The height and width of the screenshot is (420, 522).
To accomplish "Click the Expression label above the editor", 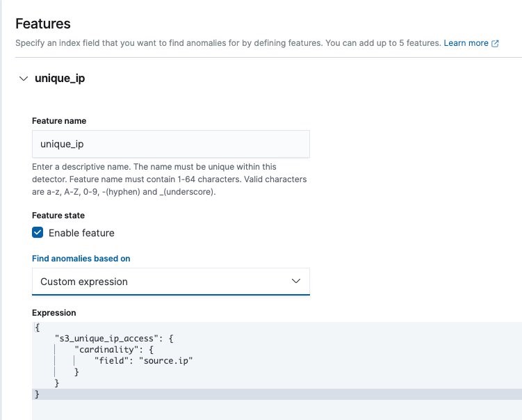I will 54,313.
